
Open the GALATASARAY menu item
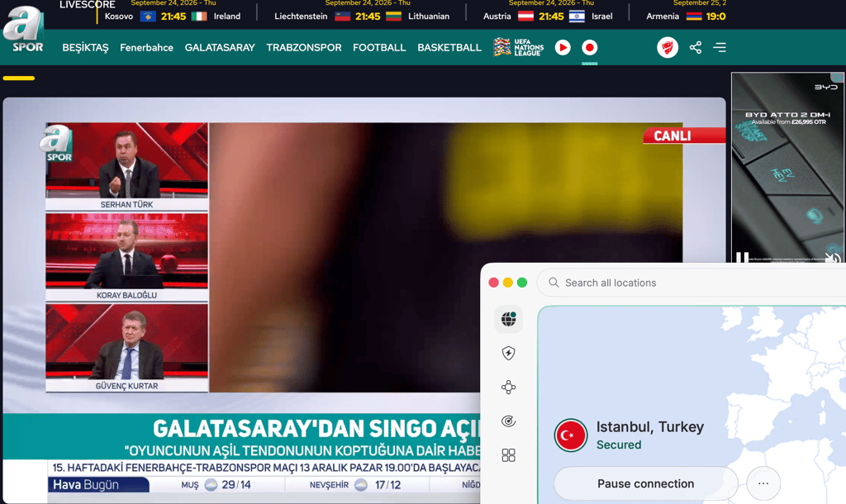(x=220, y=47)
